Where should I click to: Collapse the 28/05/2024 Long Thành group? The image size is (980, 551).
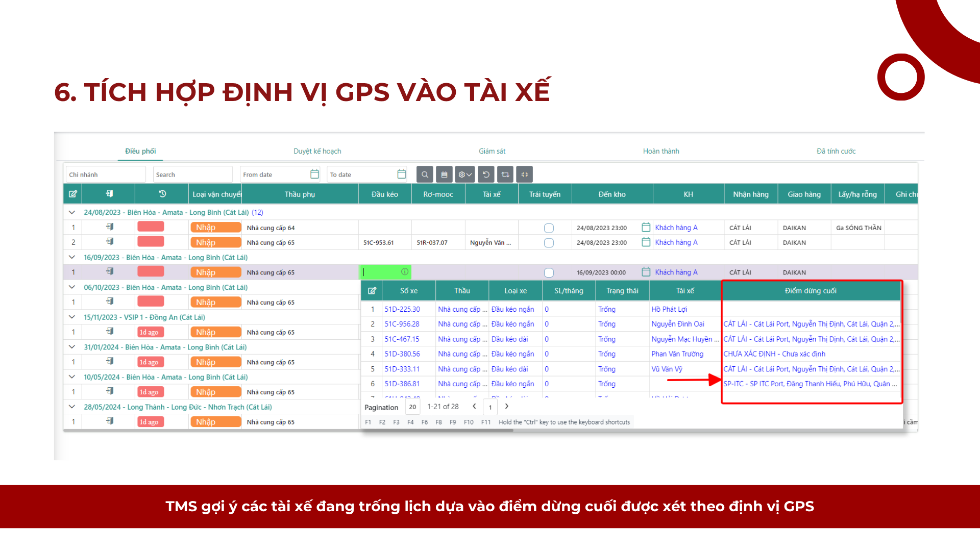pyautogui.click(x=72, y=407)
